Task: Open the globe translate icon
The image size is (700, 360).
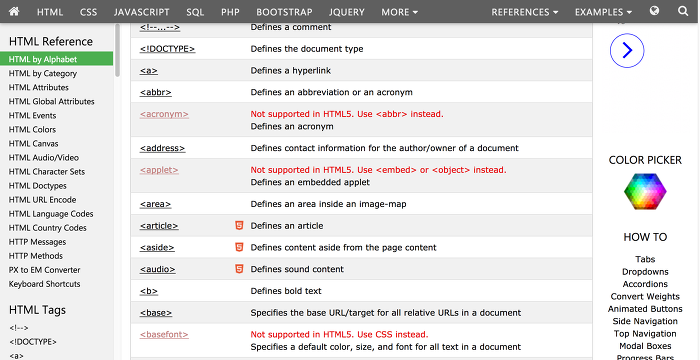Action: click(x=654, y=11)
